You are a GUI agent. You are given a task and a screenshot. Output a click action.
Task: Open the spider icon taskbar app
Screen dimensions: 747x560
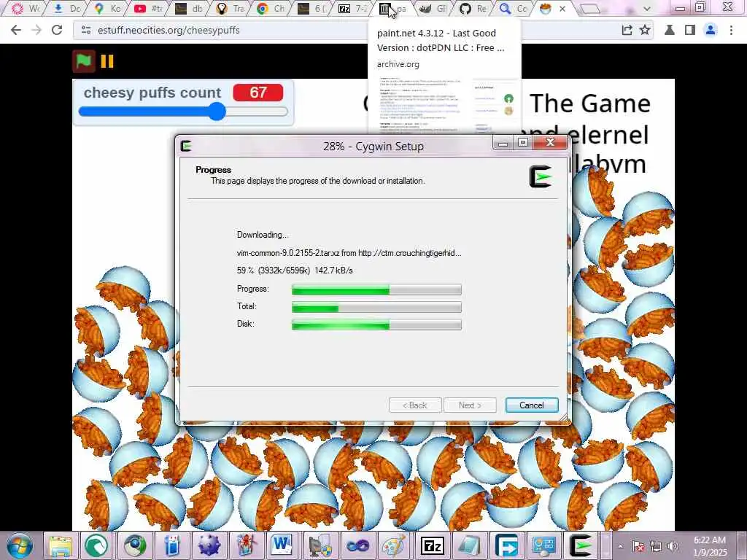(247, 545)
